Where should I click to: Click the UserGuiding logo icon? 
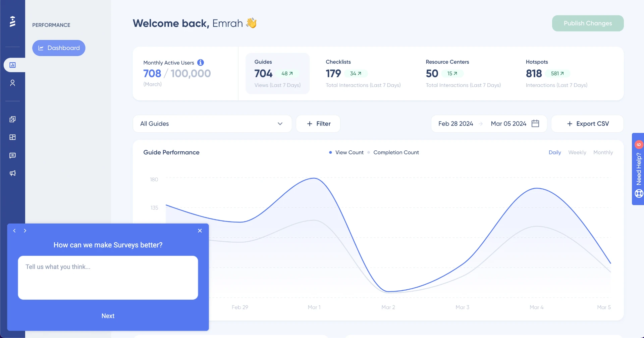tap(12, 21)
